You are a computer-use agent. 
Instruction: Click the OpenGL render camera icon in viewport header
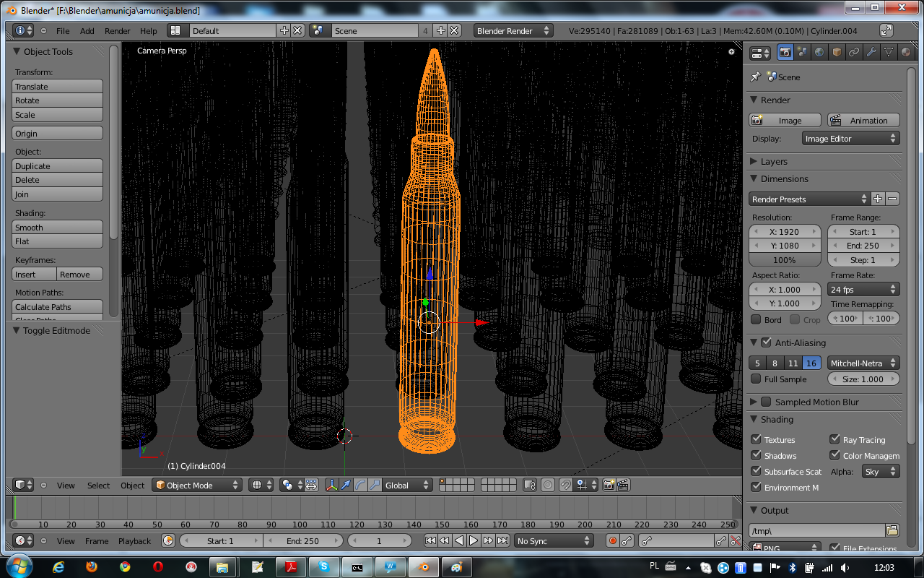click(609, 486)
